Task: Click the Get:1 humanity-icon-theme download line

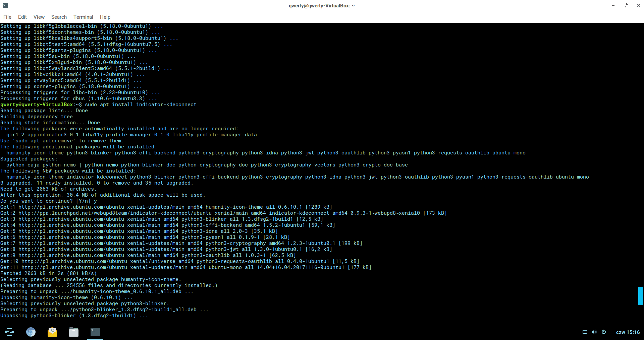Action: click(166, 207)
